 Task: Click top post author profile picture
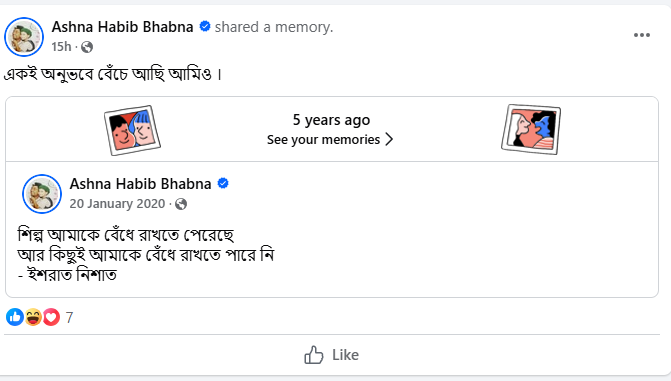[x=24, y=37]
